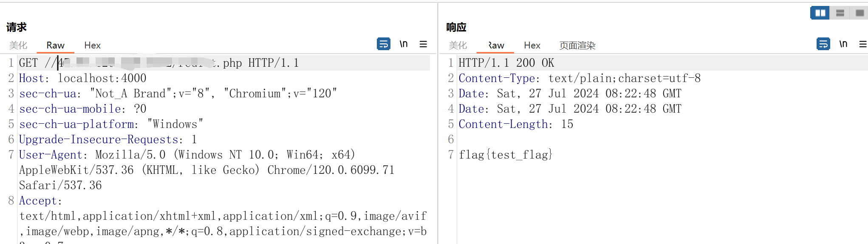Image resolution: width=868 pixels, height=244 pixels.
Task: Click Safari/537.36 text in User-Agent
Action: (x=60, y=185)
